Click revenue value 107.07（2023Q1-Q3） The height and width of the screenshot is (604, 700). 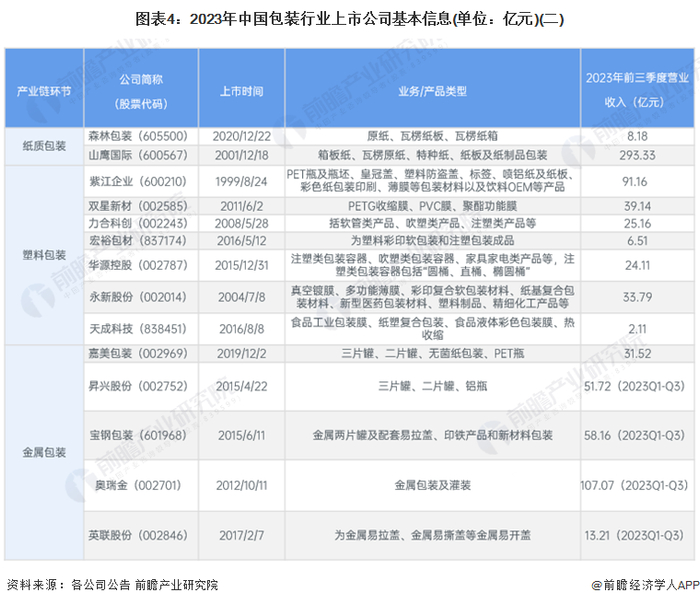tap(634, 485)
